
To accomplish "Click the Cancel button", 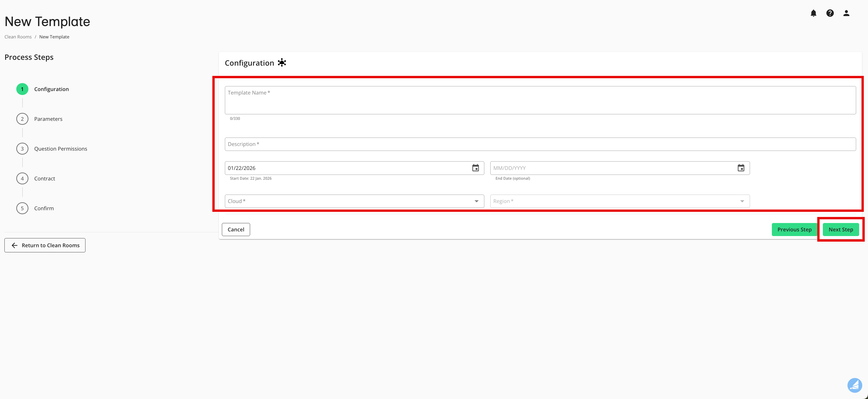I will click(236, 229).
